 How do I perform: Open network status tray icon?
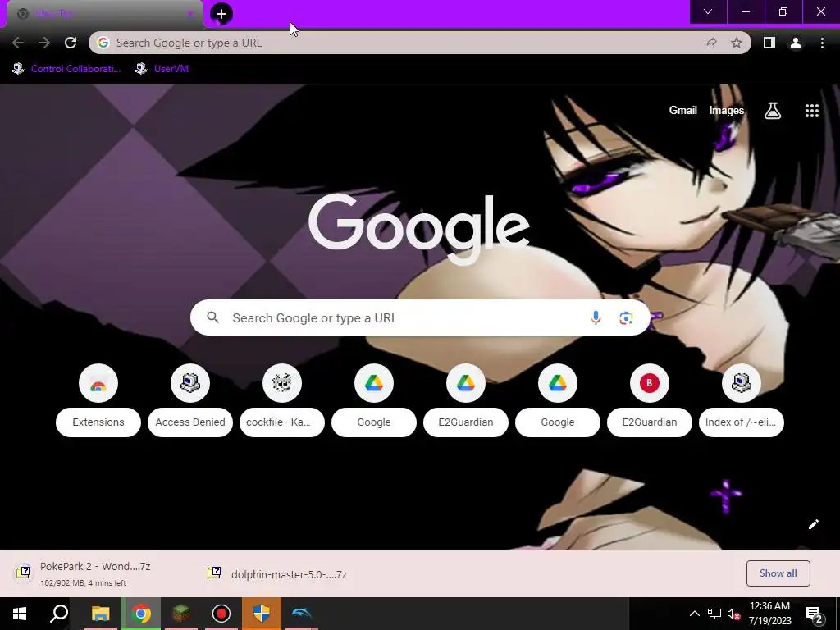point(714,614)
